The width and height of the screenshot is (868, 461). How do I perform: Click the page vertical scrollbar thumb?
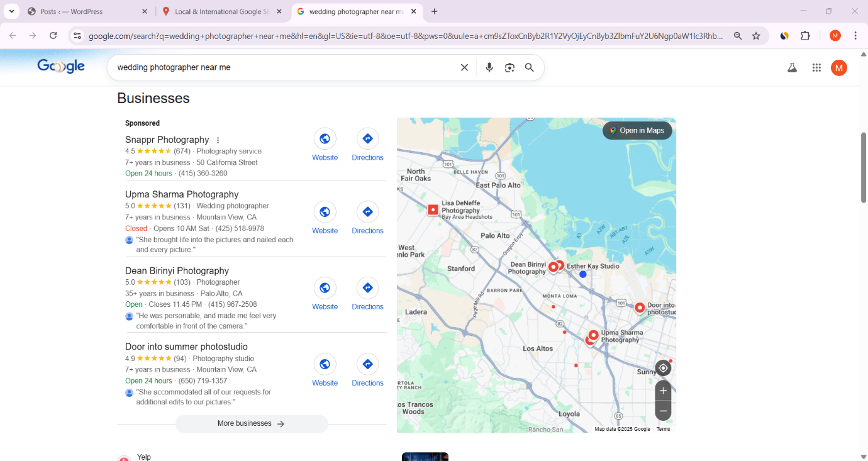(864, 167)
